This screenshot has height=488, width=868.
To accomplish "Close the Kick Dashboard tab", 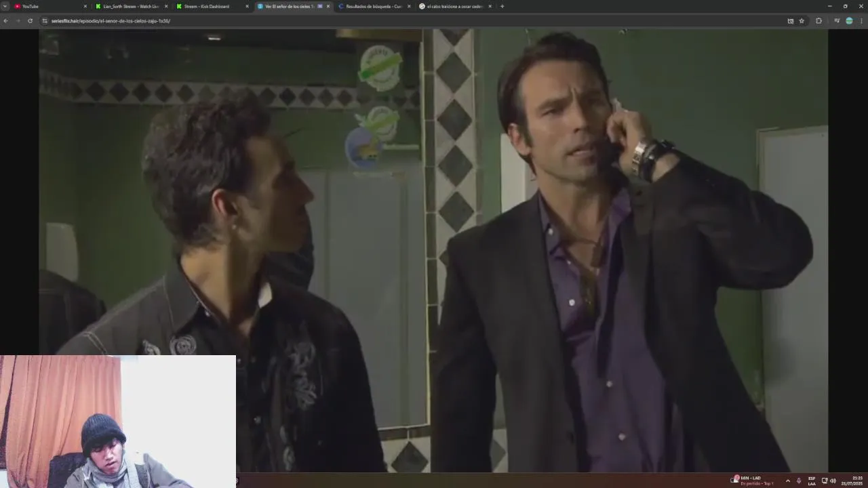I will (x=247, y=6).
